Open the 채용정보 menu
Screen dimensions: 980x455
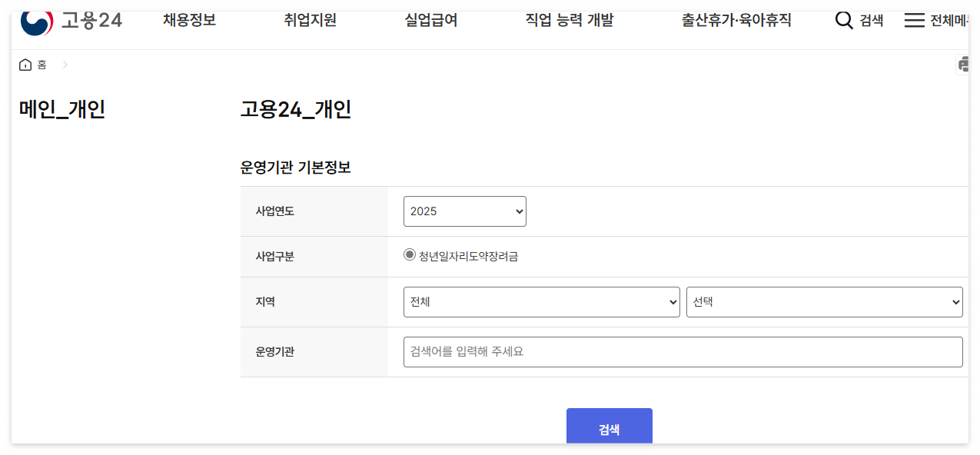pyautogui.click(x=189, y=21)
